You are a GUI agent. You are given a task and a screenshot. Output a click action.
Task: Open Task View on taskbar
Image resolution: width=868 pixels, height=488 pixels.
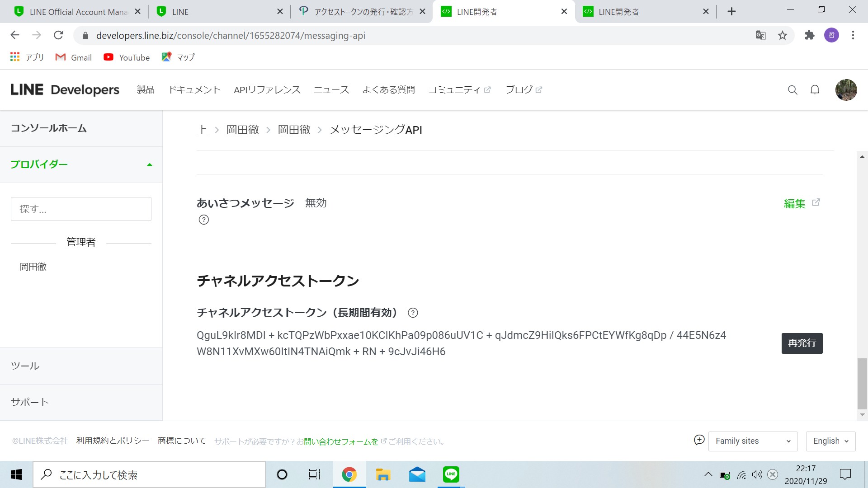[315, 474]
